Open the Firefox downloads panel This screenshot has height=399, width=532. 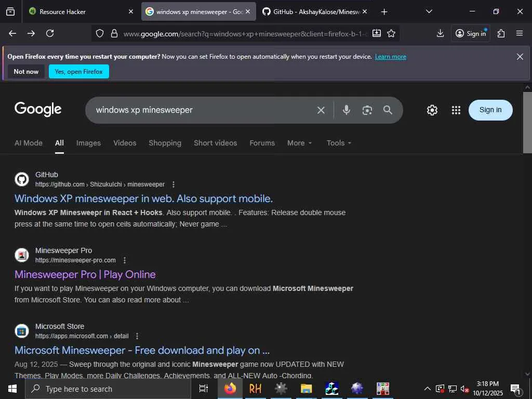point(440,33)
